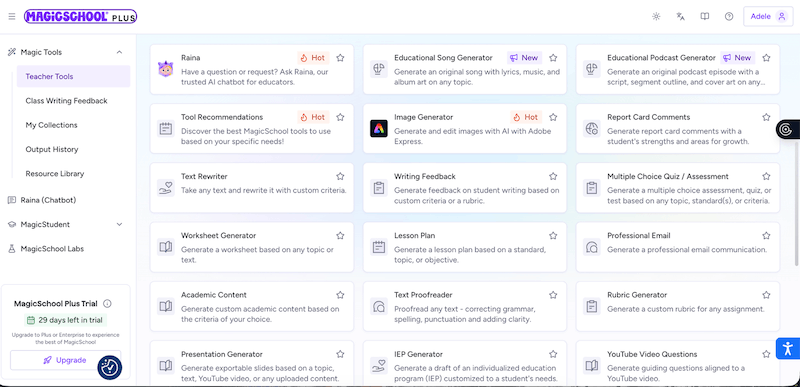The height and width of the screenshot is (387, 800).
Task: Star the Professional Email tool
Action: coord(766,235)
